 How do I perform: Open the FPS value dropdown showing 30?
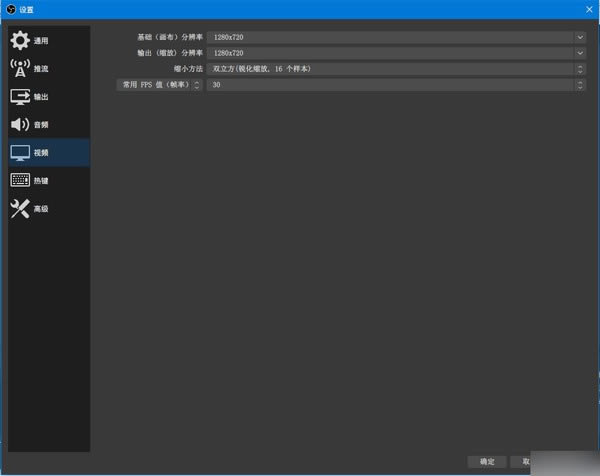[x=579, y=86]
